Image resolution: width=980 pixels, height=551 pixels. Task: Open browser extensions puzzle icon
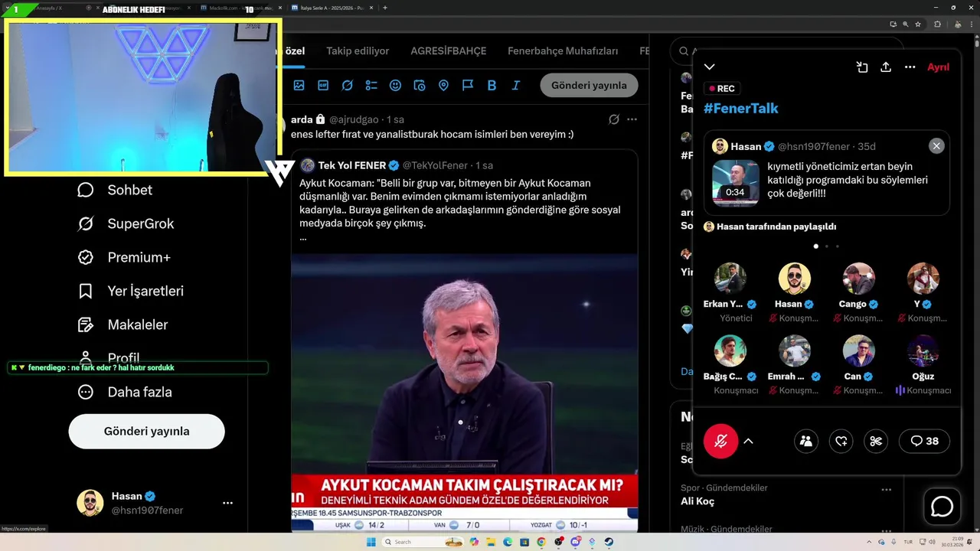[937, 24]
